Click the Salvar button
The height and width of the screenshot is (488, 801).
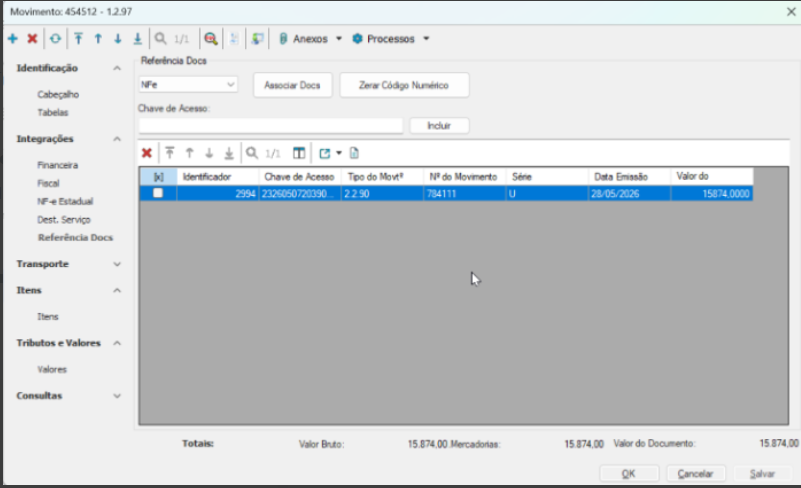[762, 474]
